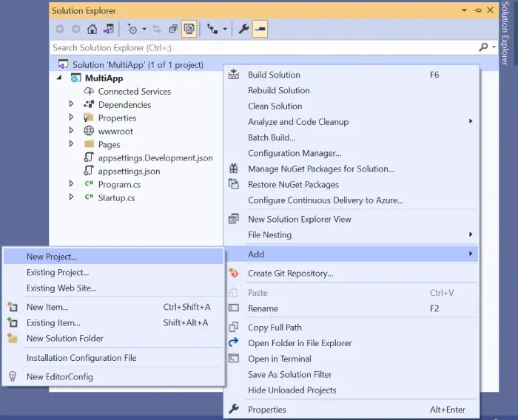Choose Rename in context menu

pyautogui.click(x=351, y=308)
